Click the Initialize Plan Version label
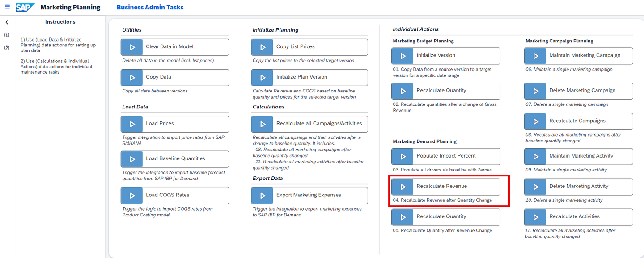 (x=301, y=77)
